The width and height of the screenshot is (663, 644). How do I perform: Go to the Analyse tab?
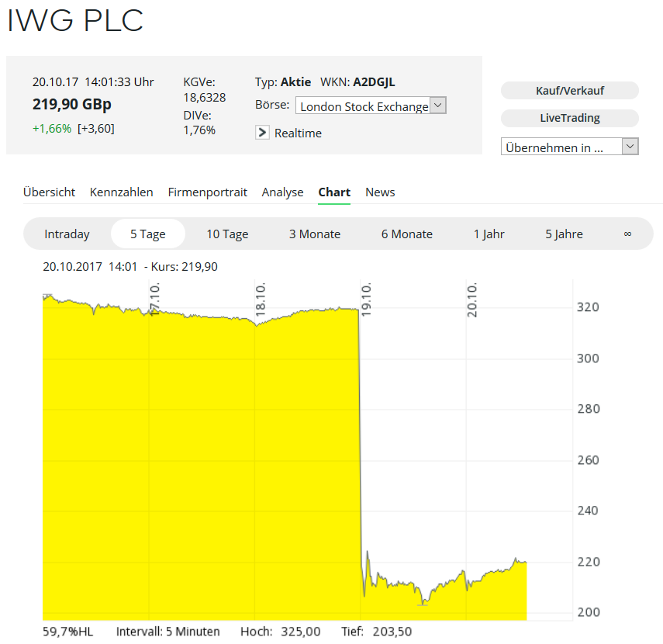point(282,192)
